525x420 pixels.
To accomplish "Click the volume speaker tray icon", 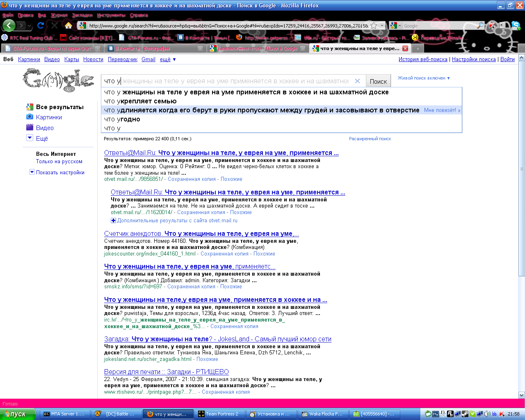I will (487, 414).
